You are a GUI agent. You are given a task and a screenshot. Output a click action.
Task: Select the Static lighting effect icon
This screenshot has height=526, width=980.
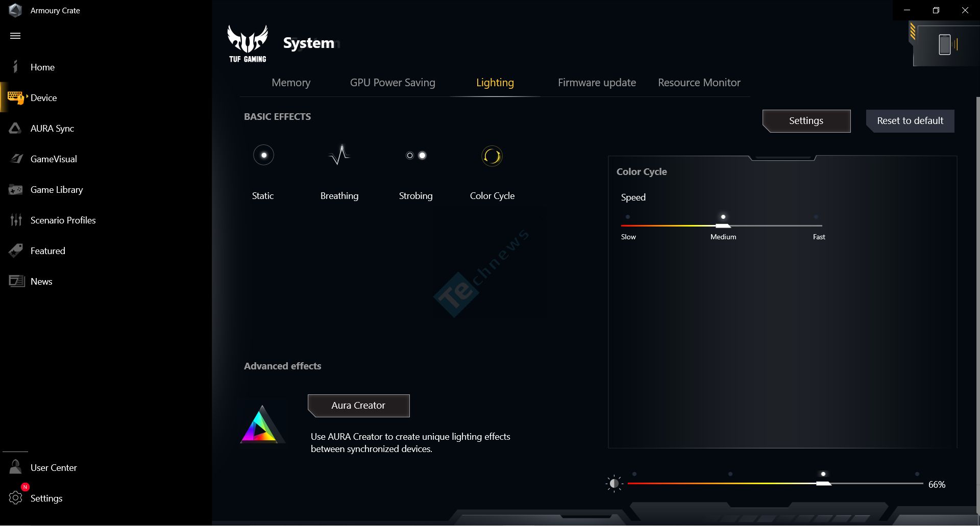(x=263, y=155)
